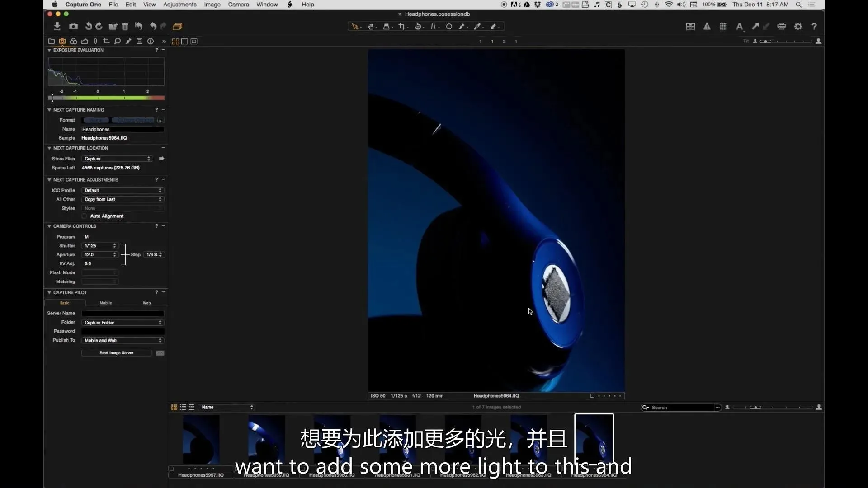This screenshot has height=488, width=868.
Task: Open the ICC Profile dropdown
Action: tap(122, 190)
